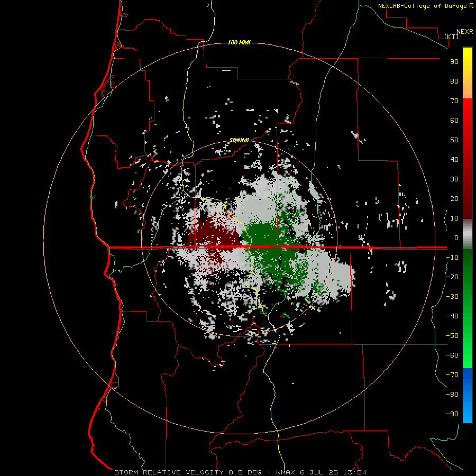Screen dimensions: 476x476
Task: Click the -30 value on the velocity scale
Action: [452, 297]
